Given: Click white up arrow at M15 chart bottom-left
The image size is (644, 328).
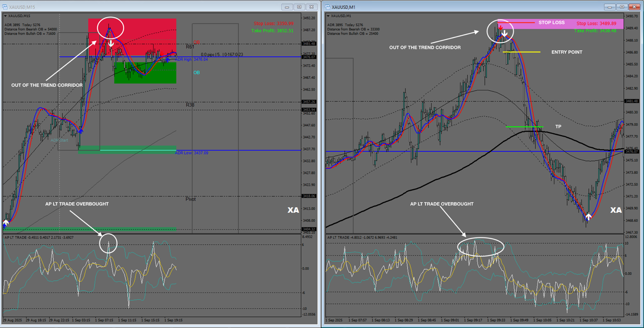Looking at the screenshot, I should [6, 223].
